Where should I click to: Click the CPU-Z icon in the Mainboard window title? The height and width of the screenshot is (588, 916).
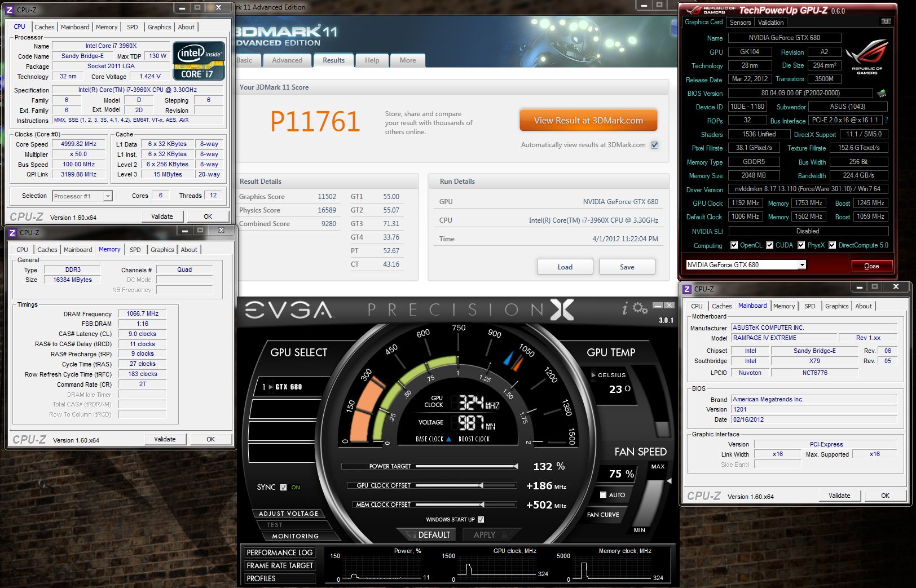[x=687, y=289]
